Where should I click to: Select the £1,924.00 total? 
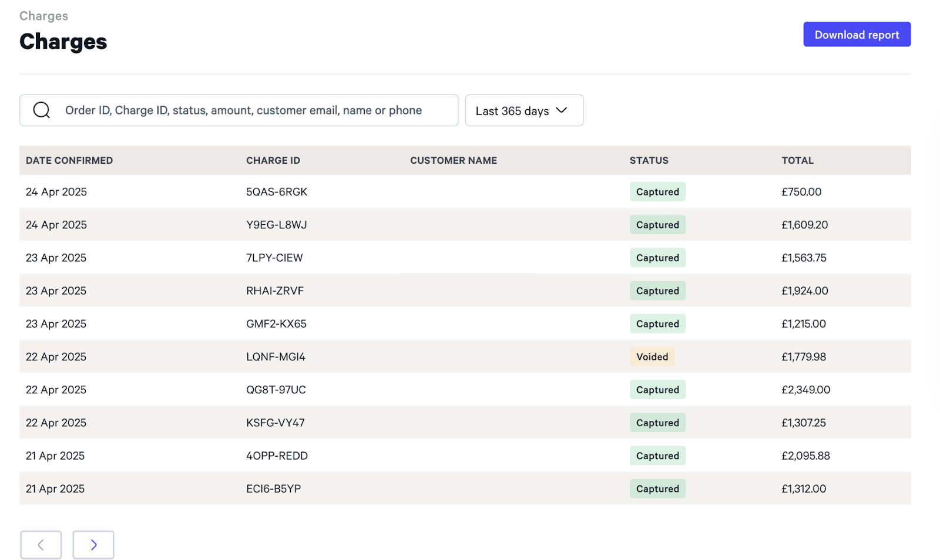(x=805, y=291)
